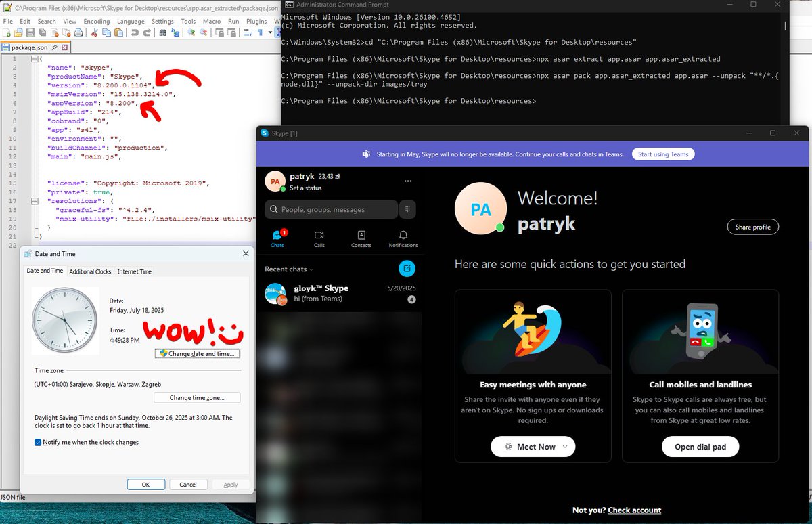Switch to Skype Calls tab
This screenshot has height=524, width=812.
tap(319, 238)
